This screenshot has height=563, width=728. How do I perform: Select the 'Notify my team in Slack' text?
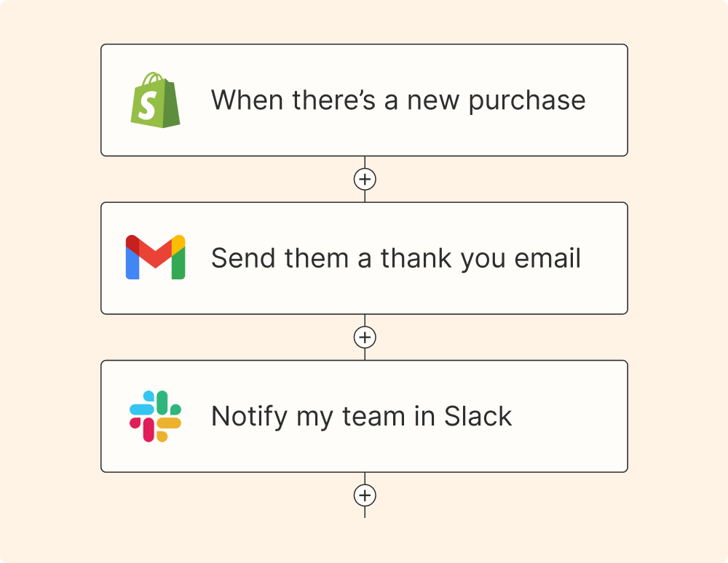pyautogui.click(x=361, y=416)
